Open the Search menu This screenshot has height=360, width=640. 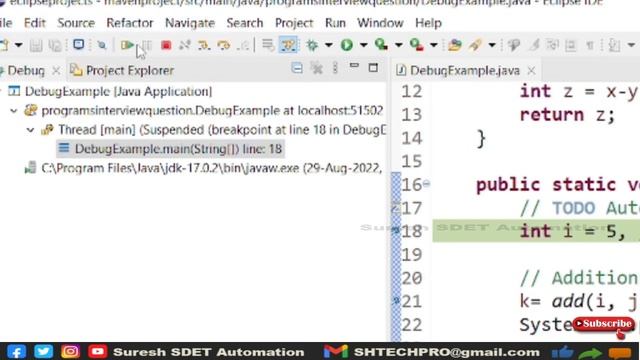tap(245, 23)
